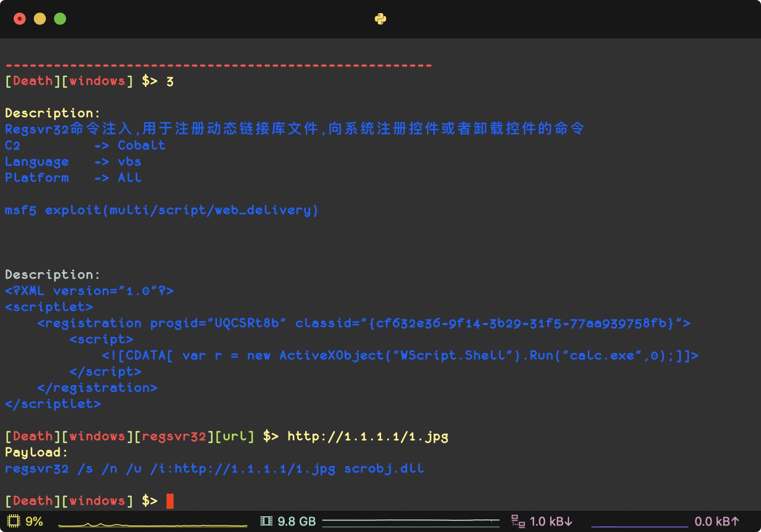Close the terminal window with red button
This screenshot has height=532, width=761.
point(20,19)
